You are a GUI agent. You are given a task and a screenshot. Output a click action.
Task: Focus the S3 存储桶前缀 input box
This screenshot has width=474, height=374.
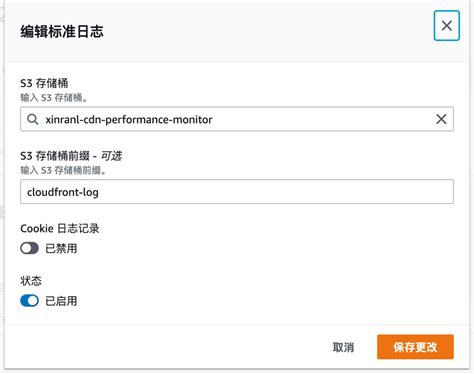coord(237,192)
